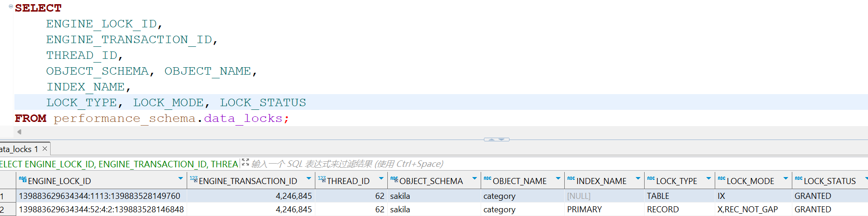The image size is (868, 216).
Task: Click data_locks table name in query
Action: pyautogui.click(x=243, y=119)
